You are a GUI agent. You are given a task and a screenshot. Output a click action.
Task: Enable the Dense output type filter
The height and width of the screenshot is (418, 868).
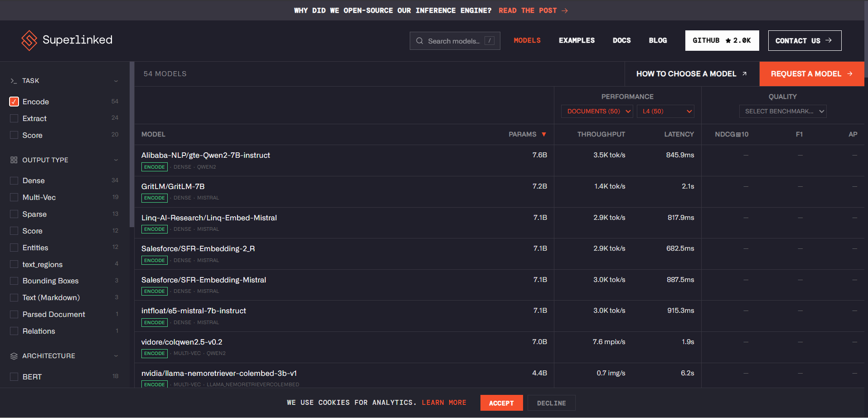click(x=14, y=180)
